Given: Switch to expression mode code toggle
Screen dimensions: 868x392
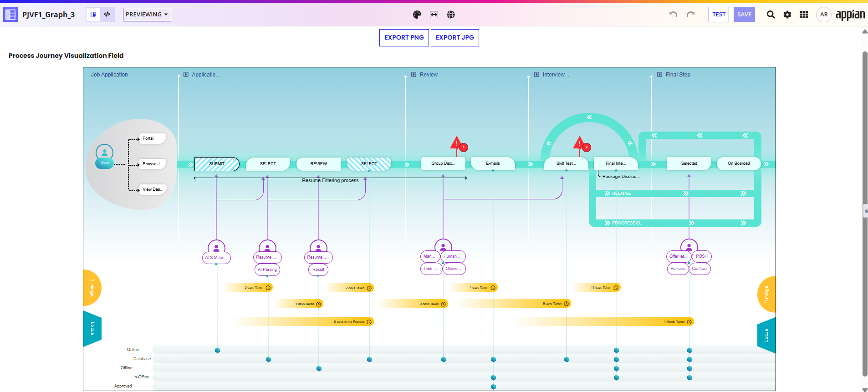Looking at the screenshot, I should [x=107, y=15].
